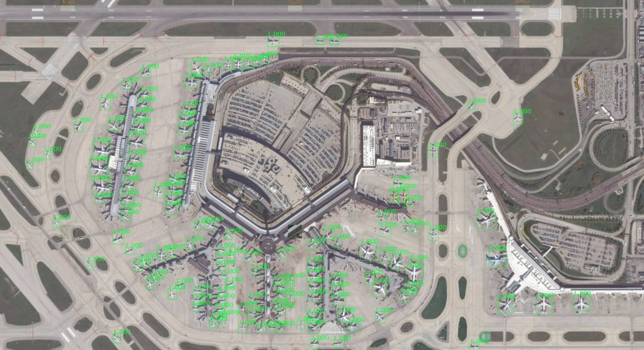Click the easternmost boxed airplane beside the grass field
The width and height of the screenshot is (644, 350).
click(517, 119)
